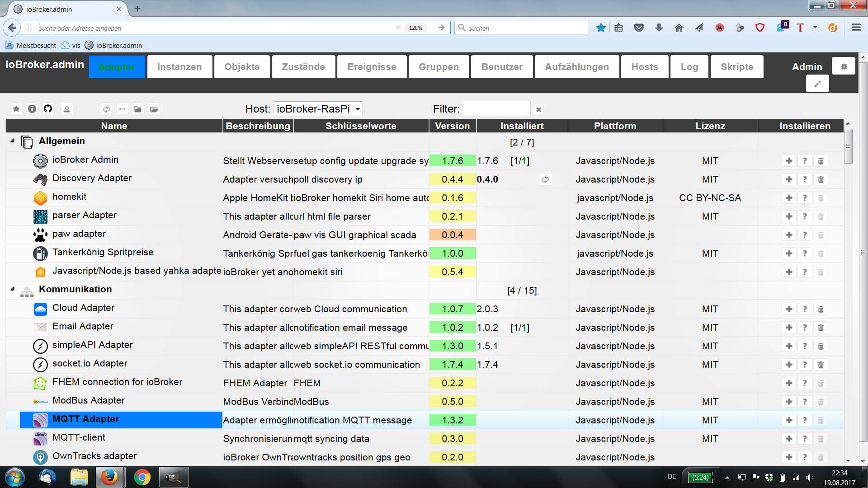868x488 pixels.
Task: Click version 0.0.4 cell of paw adapter
Action: tap(452, 235)
